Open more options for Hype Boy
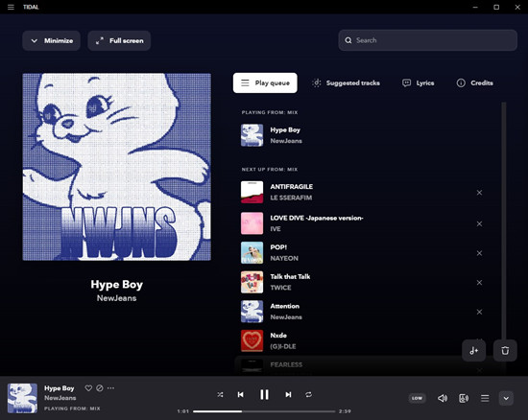 (110, 388)
